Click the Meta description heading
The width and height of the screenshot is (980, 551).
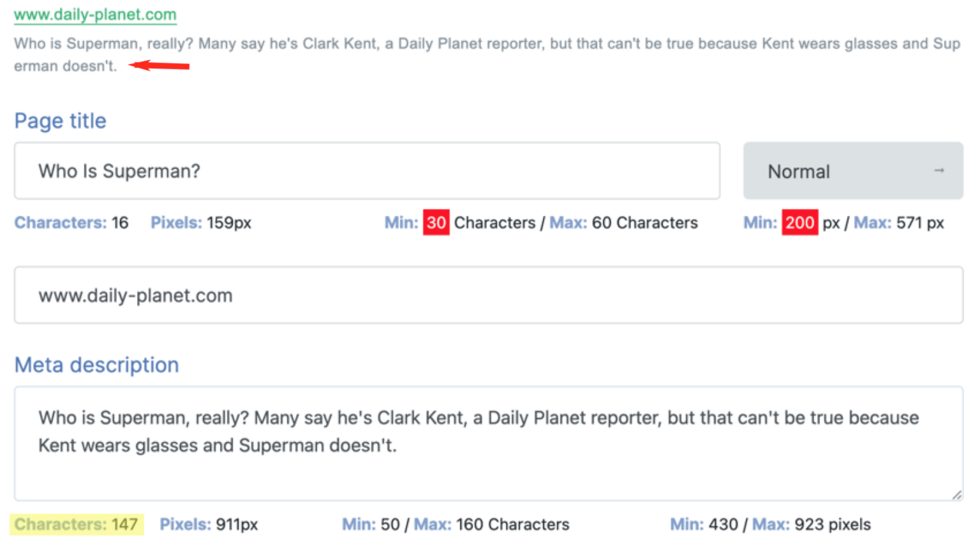pos(96,364)
